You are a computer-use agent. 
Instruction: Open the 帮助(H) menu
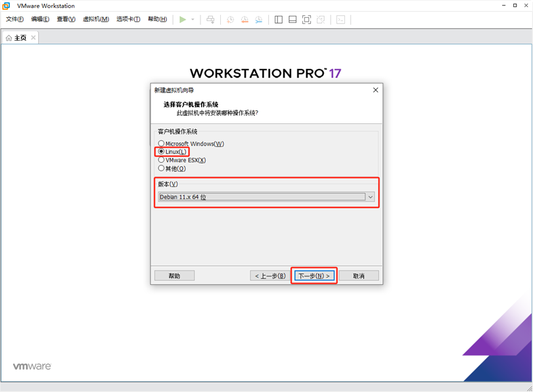(157, 19)
